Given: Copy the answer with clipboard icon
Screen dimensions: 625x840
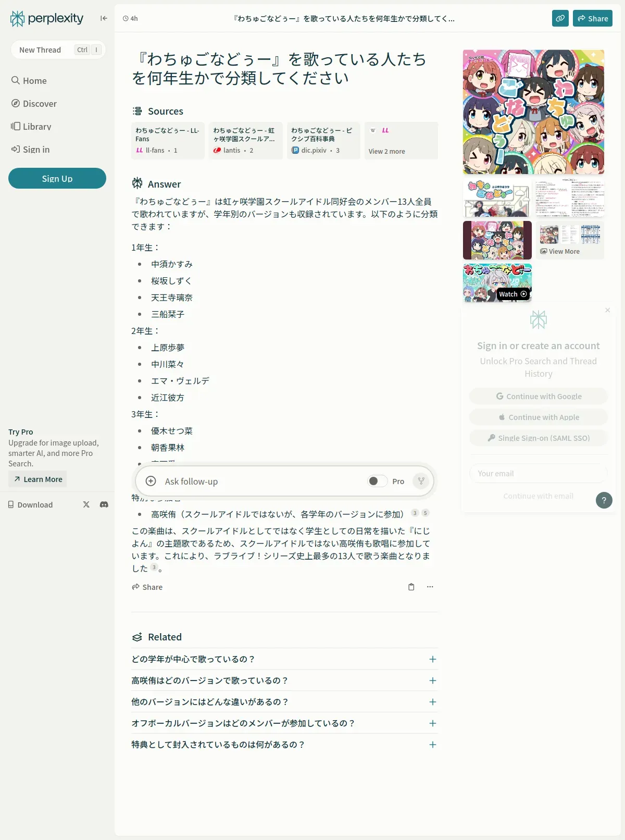Looking at the screenshot, I should 411,587.
